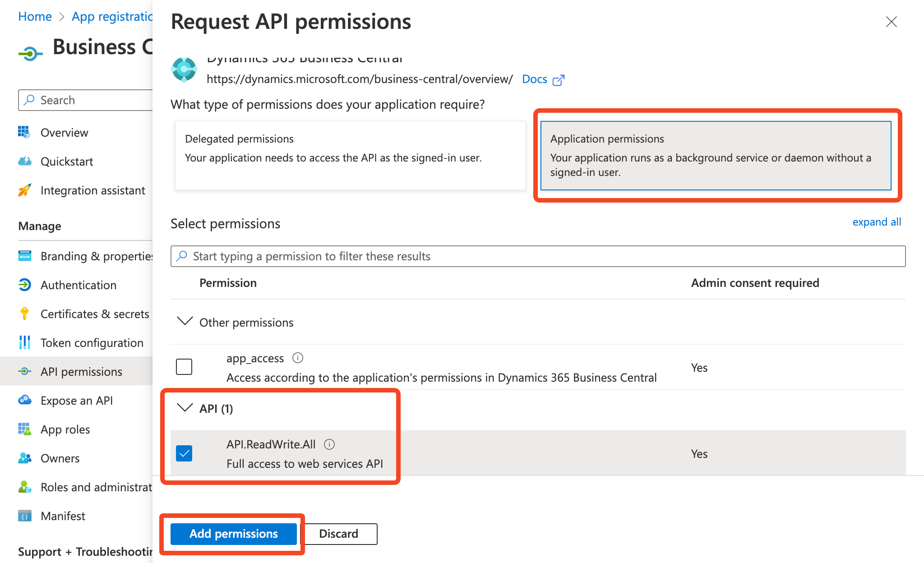Click the Add permissions button
924x563 pixels.
coord(234,534)
